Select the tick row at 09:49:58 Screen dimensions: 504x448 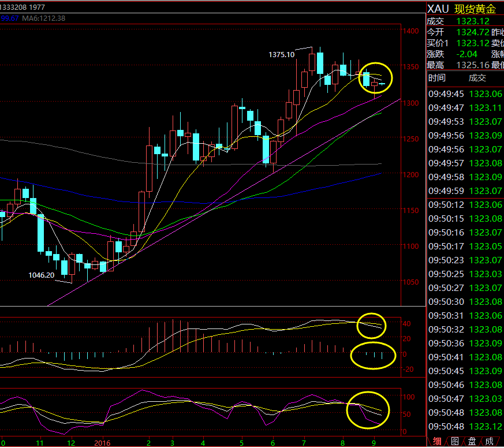[465, 177]
